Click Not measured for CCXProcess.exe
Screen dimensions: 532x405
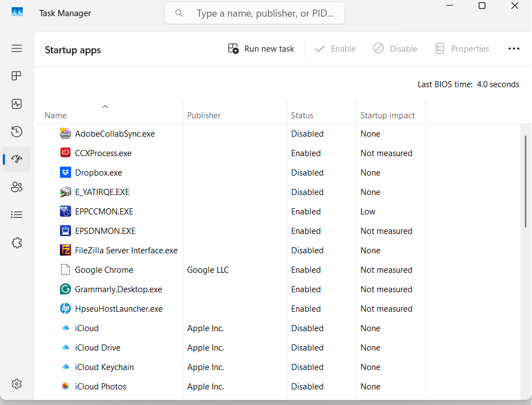coord(386,153)
